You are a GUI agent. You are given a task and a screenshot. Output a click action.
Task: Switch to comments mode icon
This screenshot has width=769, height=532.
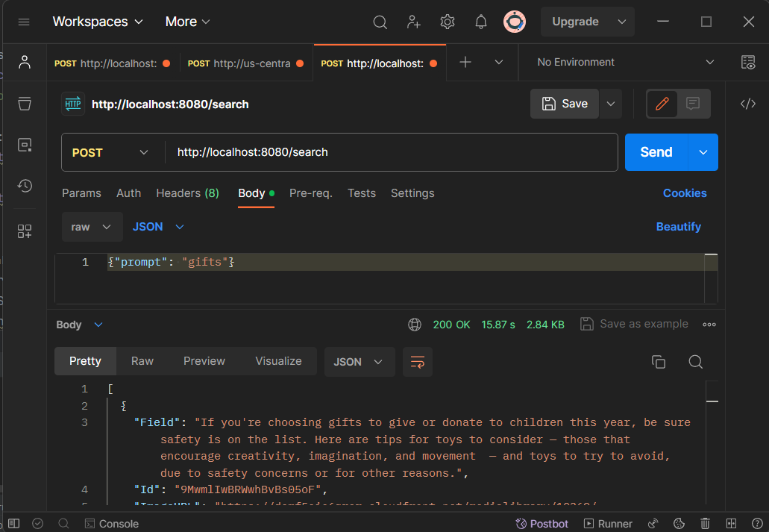[693, 104]
